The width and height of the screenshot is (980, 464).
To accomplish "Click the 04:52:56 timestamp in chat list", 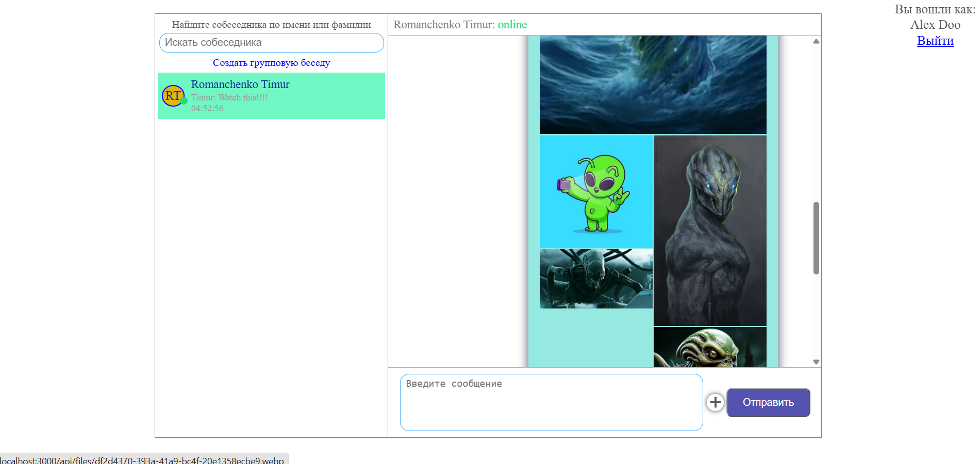I will coord(207,108).
